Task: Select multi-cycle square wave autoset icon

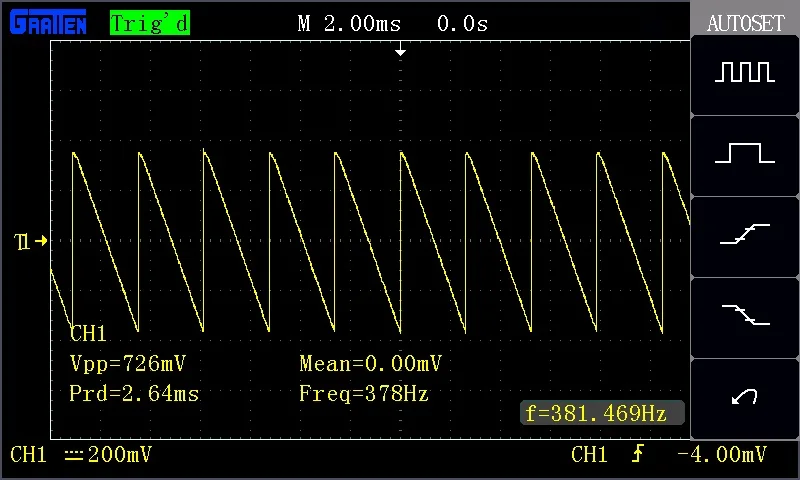Action: pyautogui.click(x=744, y=72)
